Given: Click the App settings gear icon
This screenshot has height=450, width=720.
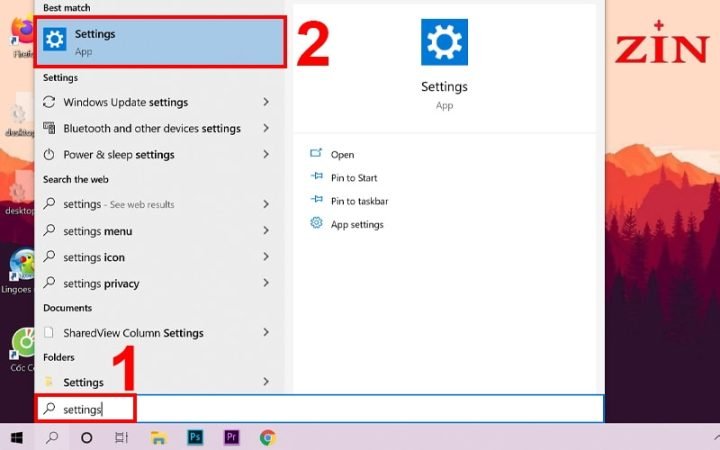Looking at the screenshot, I should (316, 223).
